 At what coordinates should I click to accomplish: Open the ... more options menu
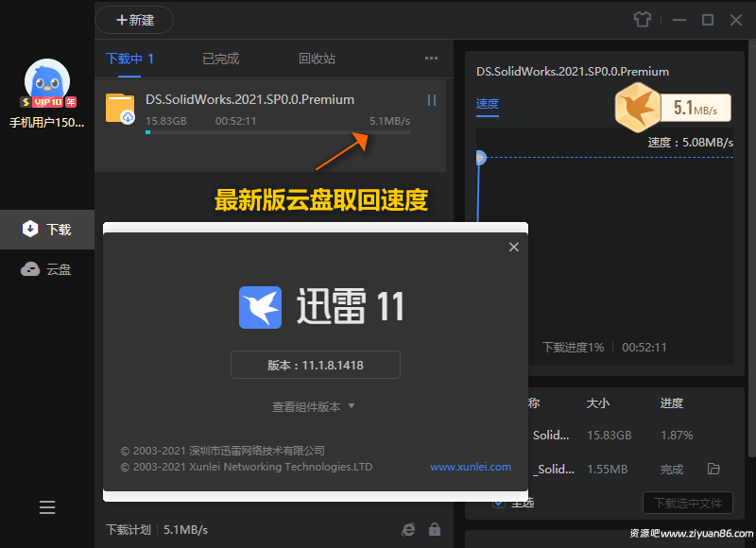[431, 58]
